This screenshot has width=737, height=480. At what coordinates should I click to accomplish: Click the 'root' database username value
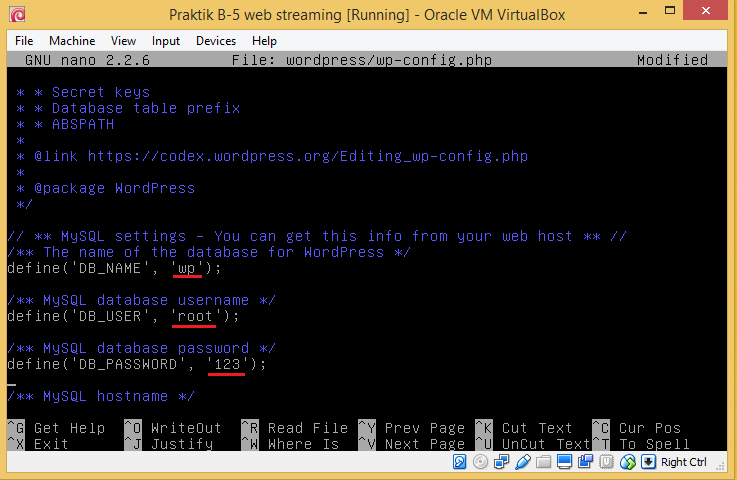pos(195,316)
